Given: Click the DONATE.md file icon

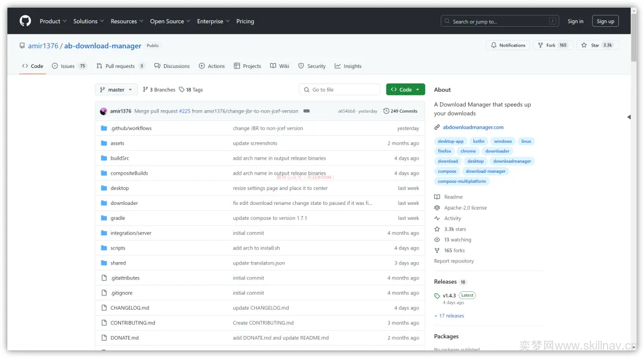Looking at the screenshot, I should pyautogui.click(x=104, y=338).
